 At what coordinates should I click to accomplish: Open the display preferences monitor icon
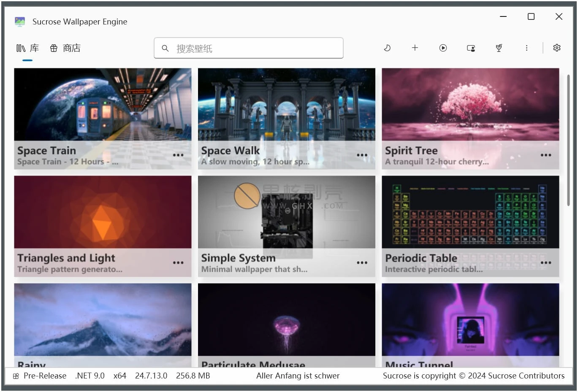click(x=471, y=48)
